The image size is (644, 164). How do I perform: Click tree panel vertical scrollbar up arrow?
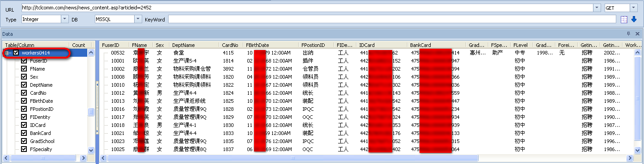(91, 53)
